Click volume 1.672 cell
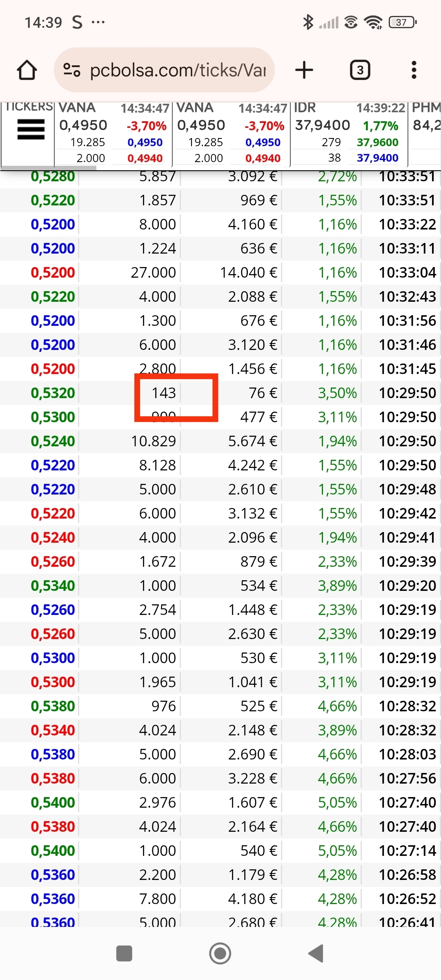Screen dimensions: 441x980 pos(158,561)
